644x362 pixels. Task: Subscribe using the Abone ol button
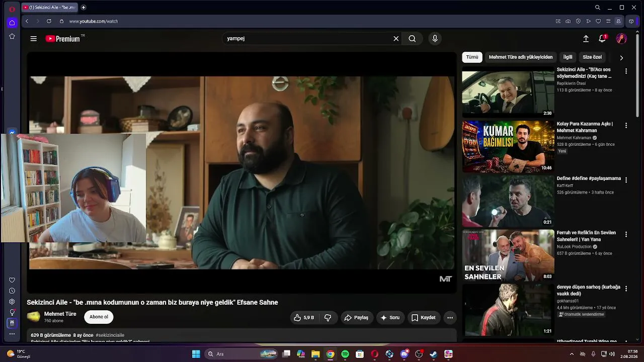[99, 317]
